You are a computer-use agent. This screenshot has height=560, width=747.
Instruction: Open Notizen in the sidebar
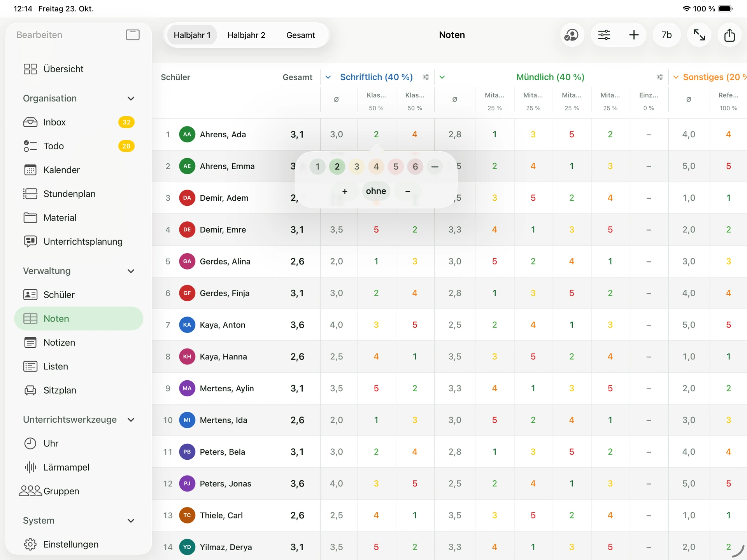pos(79,343)
